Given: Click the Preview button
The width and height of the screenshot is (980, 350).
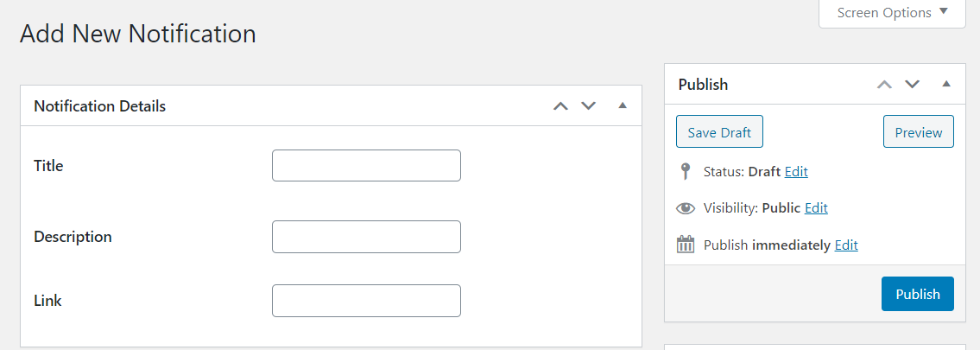Looking at the screenshot, I should point(918,132).
